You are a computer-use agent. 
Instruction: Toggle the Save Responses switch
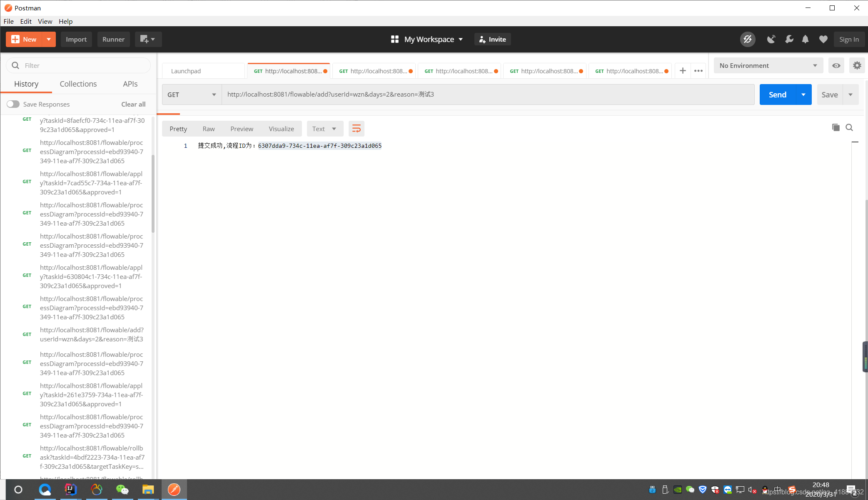tap(13, 104)
